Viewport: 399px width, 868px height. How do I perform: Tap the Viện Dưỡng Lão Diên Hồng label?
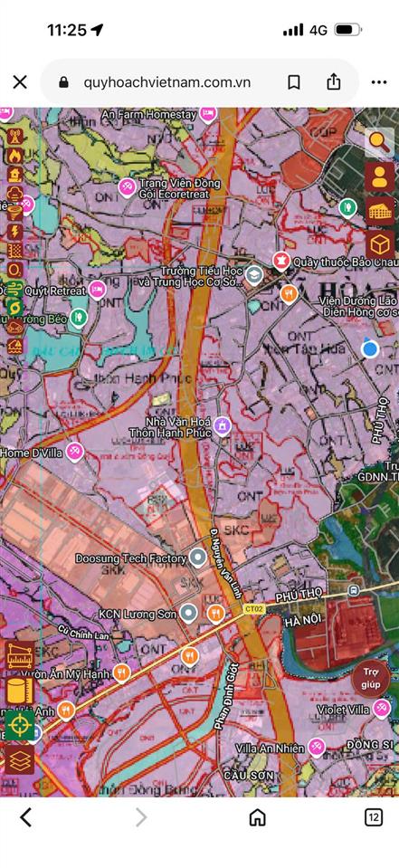(359, 306)
